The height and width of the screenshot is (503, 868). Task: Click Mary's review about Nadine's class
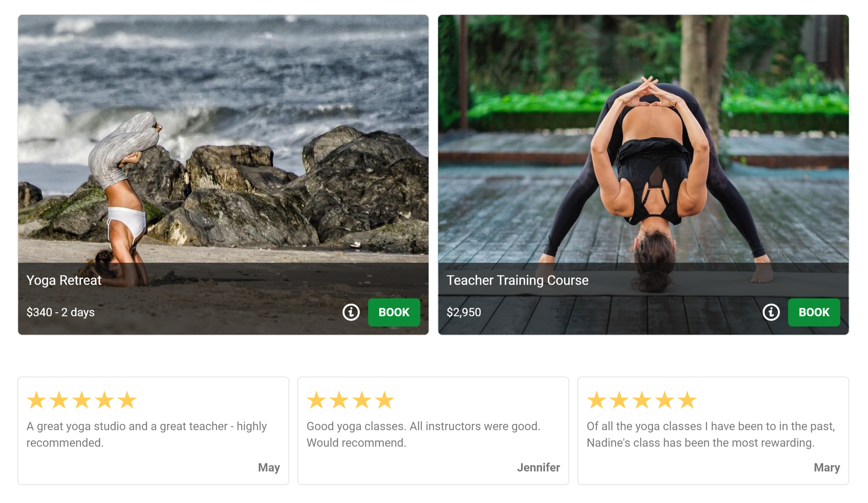coord(711,434)
